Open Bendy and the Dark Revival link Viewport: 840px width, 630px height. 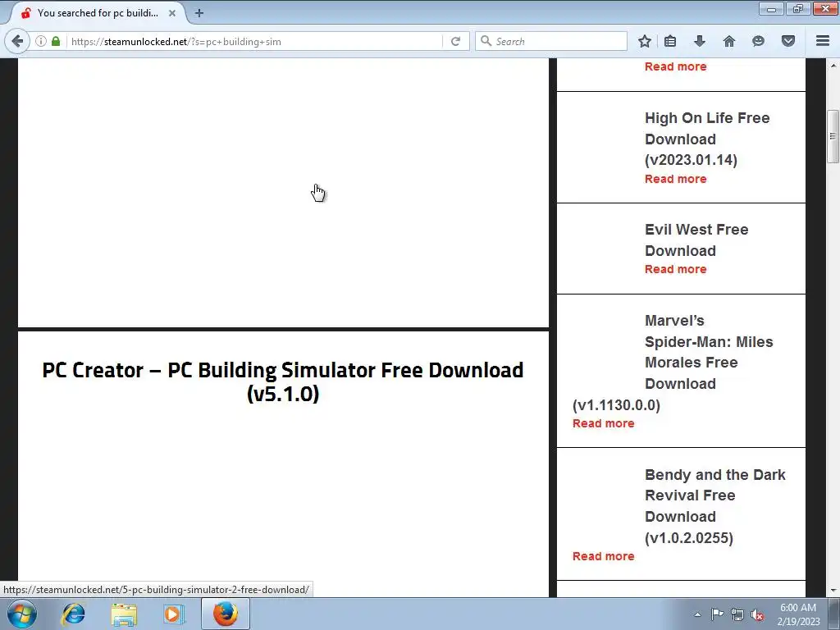pos(715,505)
